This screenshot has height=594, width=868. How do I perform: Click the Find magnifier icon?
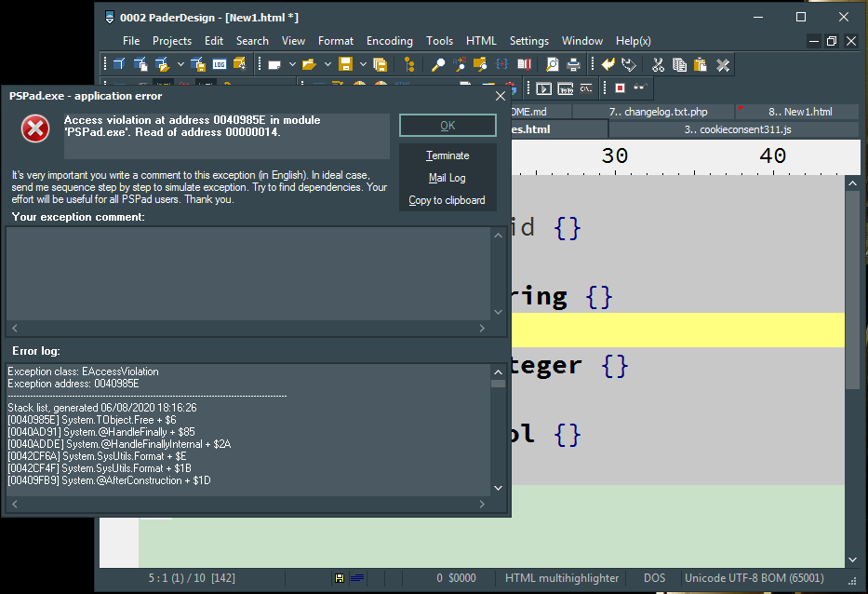click(x=438, y=64)
